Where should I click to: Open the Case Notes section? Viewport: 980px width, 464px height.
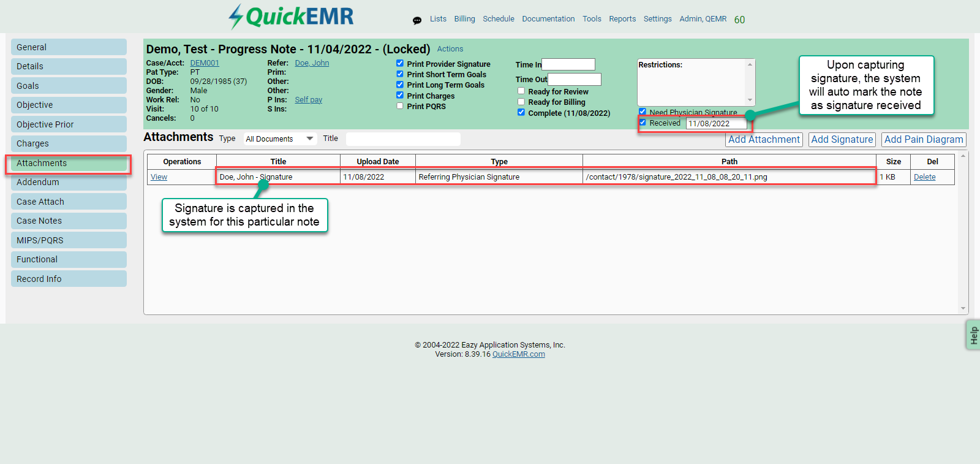tap(69, 221)
